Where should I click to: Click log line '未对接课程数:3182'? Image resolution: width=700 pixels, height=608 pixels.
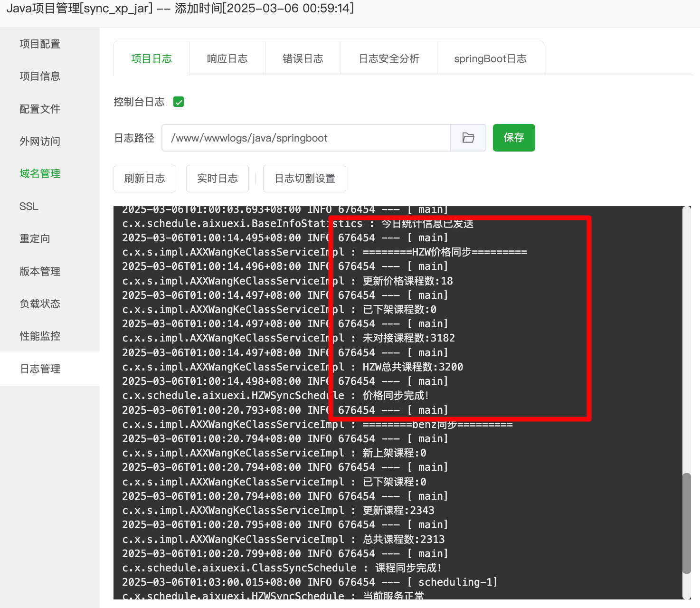[408, 338]
